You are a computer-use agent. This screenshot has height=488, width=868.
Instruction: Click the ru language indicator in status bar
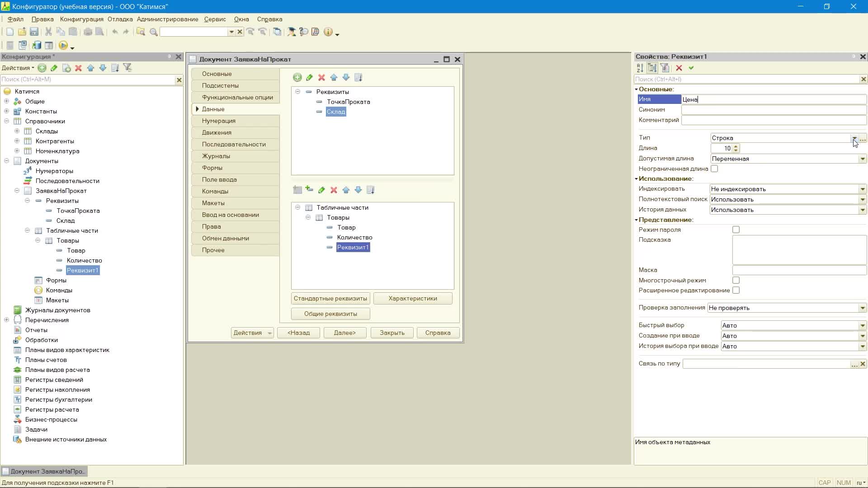point(861,483)
